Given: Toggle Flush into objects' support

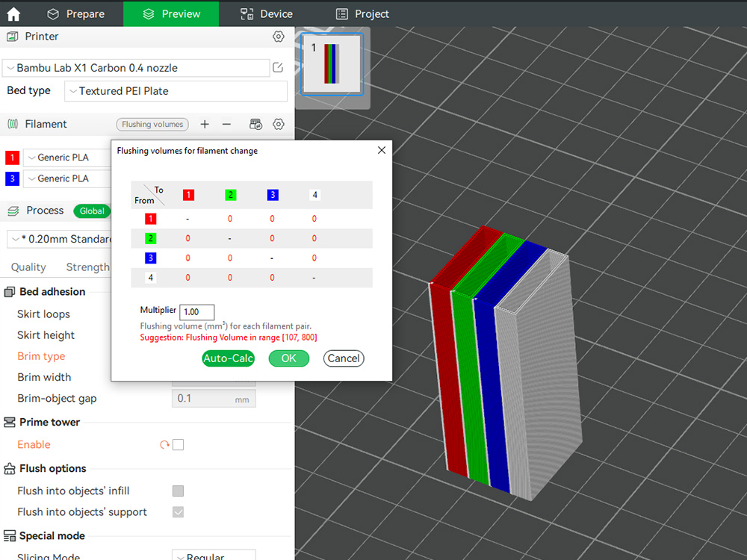Looking at the screenshot, I should (178, 512).
